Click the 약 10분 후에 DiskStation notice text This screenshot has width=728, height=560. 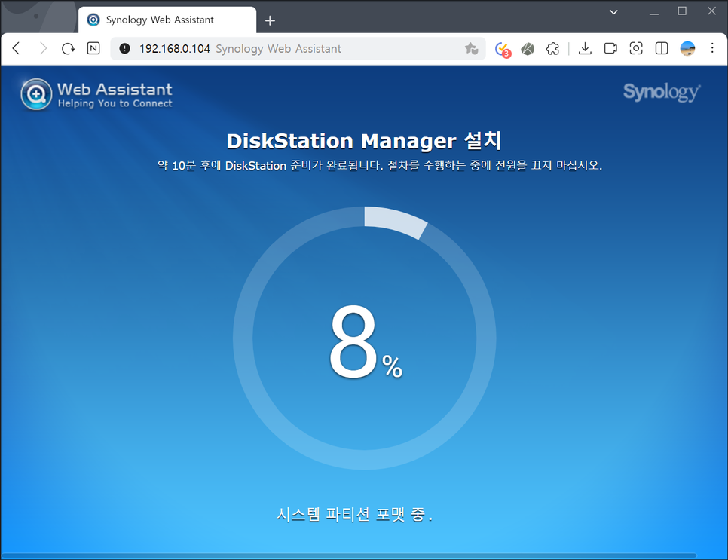coord(380,165)
